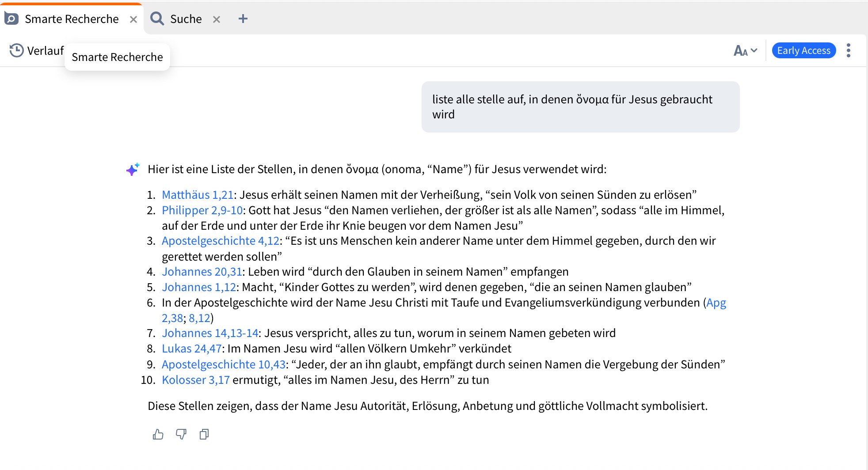This screenshot has height=470, width=868.
Task: Close the Smarte Recherche tab
Action: pyautogui.click(x=133, y=19)
